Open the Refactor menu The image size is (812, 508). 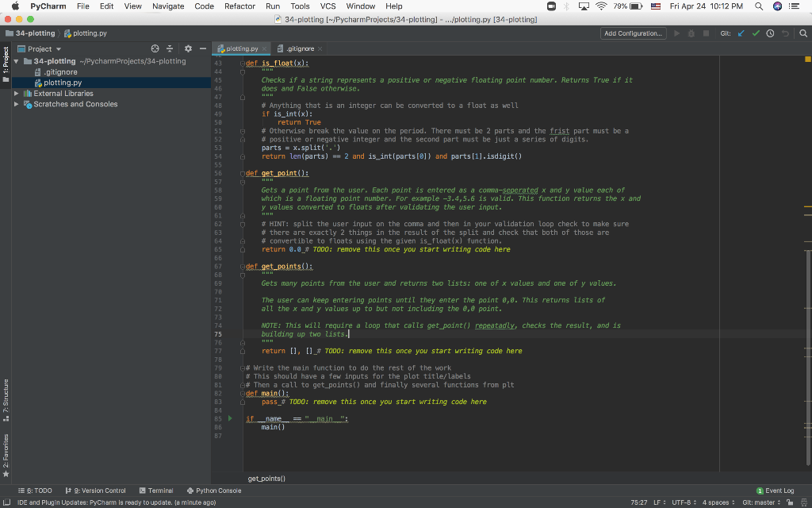click(239, 6)
